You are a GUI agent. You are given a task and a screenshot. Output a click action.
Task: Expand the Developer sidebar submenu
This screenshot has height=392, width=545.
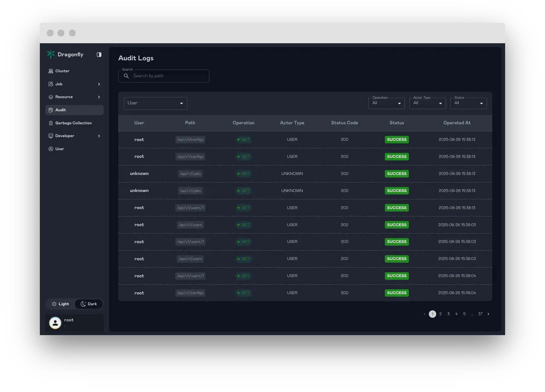point(99,136)
